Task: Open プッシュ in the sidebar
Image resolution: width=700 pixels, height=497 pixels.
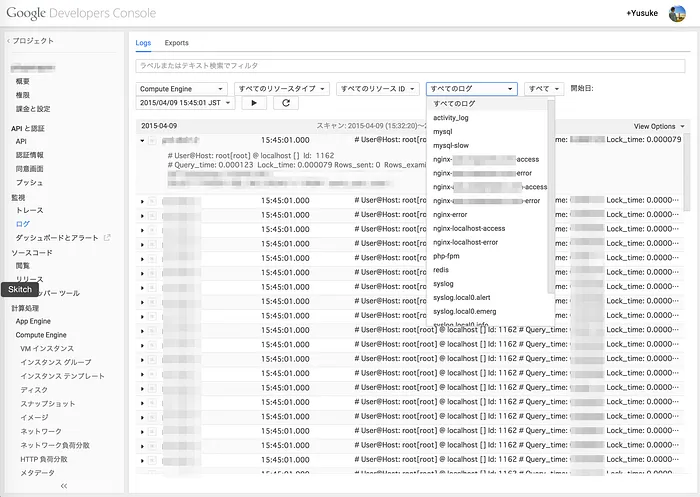Action: pyautogui.click(x=29, y=183)
